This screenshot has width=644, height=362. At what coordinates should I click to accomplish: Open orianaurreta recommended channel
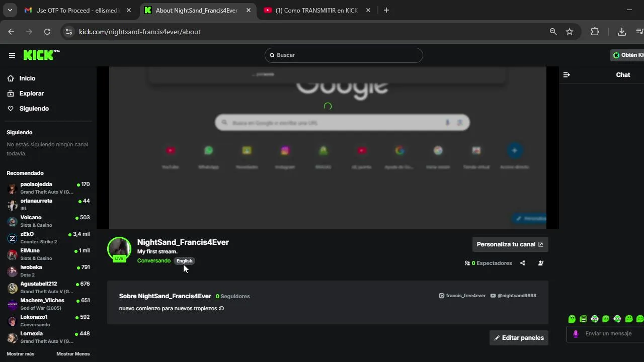48,204
